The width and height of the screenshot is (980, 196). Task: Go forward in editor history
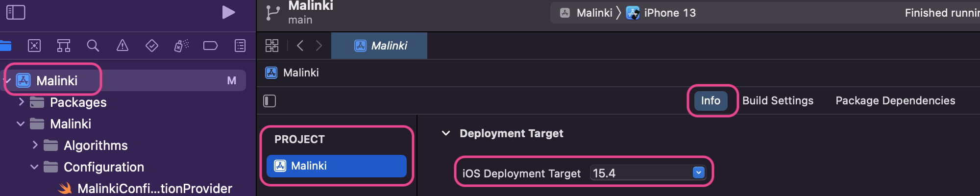click(x=319, y=46)
